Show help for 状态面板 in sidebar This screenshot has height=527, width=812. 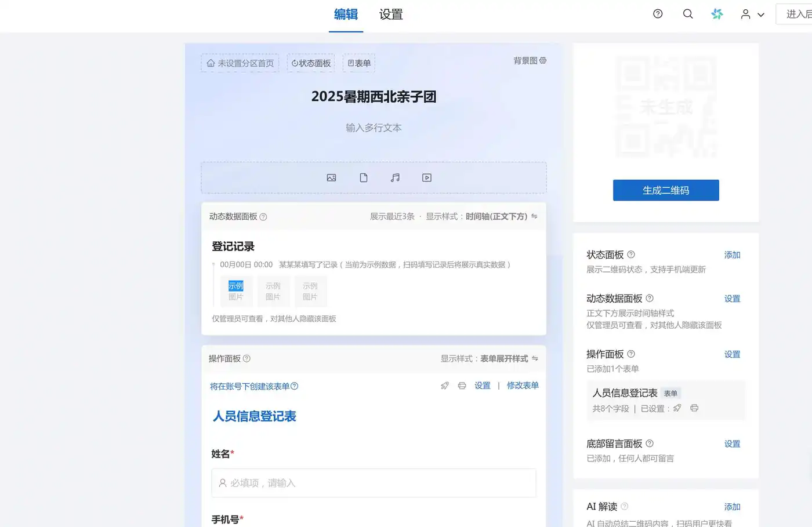(631, 255)
